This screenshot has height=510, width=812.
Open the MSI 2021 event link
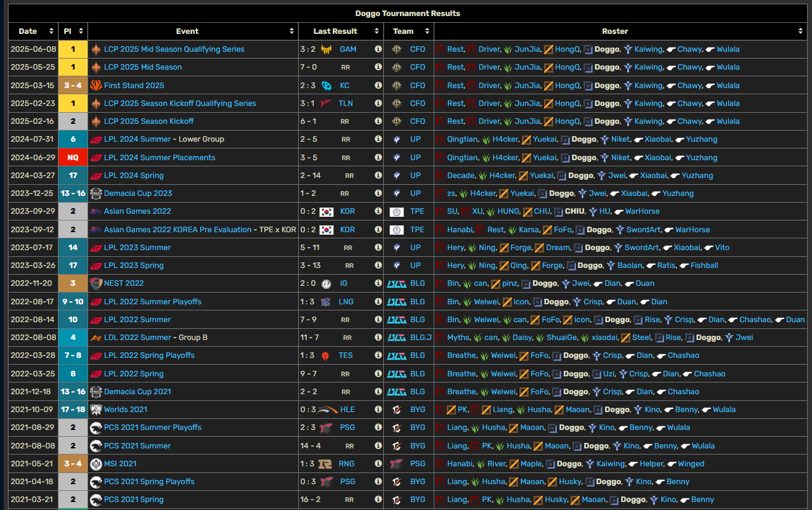tap(120, 464)
